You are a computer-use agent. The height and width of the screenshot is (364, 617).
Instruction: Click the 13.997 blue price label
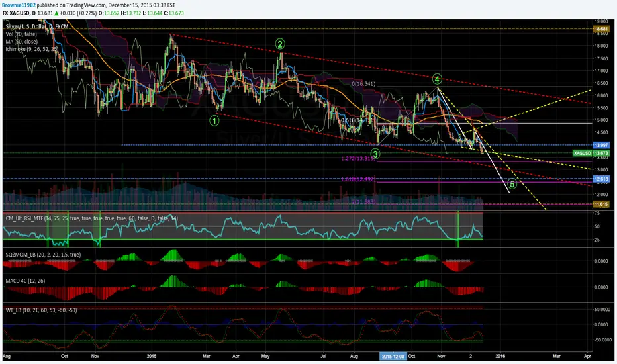tap(601, 145)
